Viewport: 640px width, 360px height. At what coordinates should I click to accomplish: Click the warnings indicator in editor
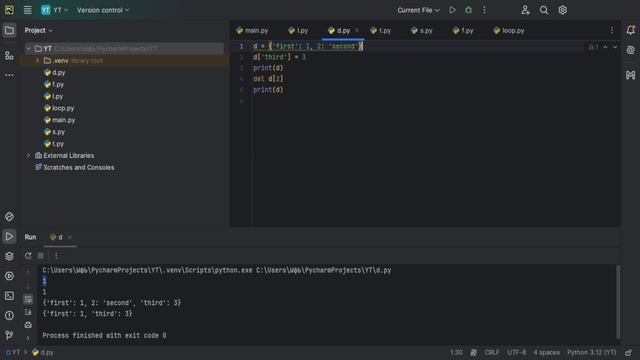(x=593, y=47)
